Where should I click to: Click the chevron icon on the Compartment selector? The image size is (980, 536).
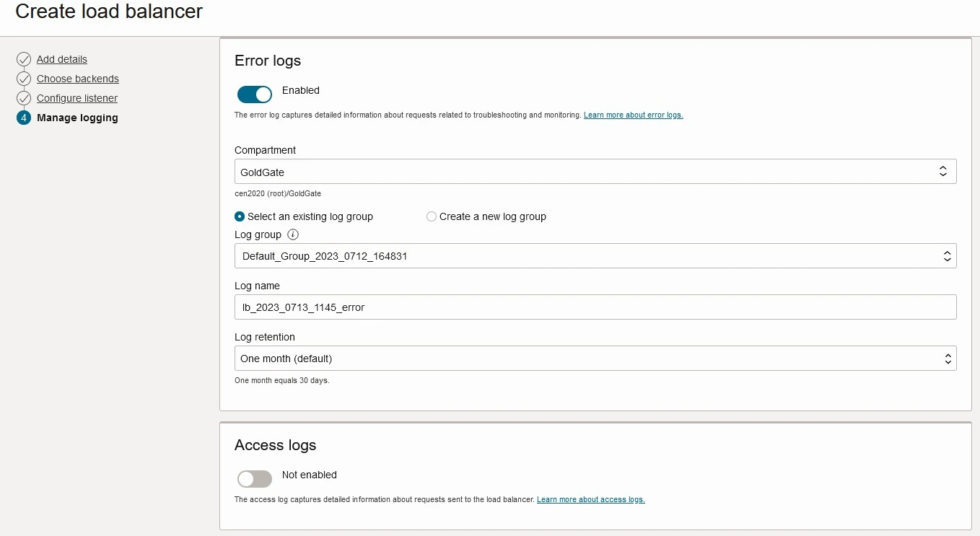pos(942,171)
